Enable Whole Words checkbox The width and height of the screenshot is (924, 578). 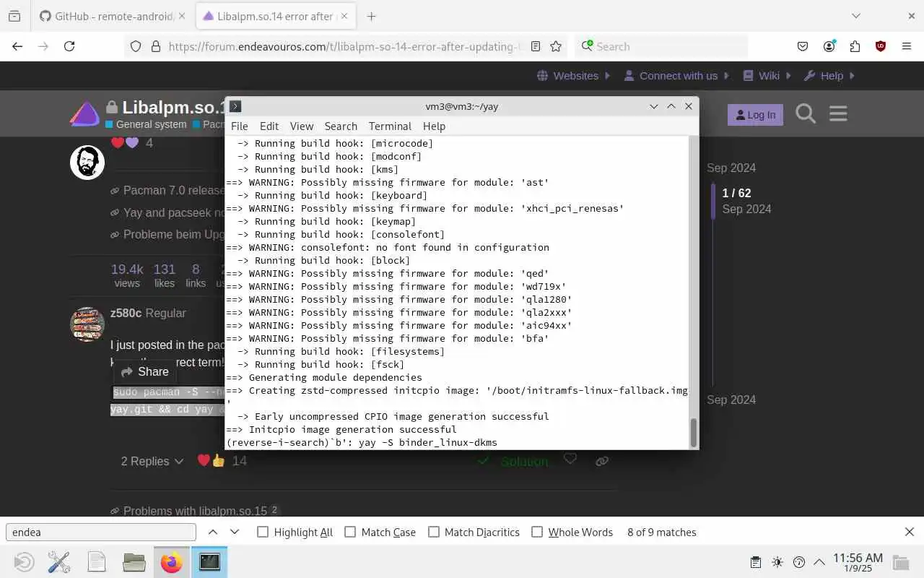(x=537, y=532)
